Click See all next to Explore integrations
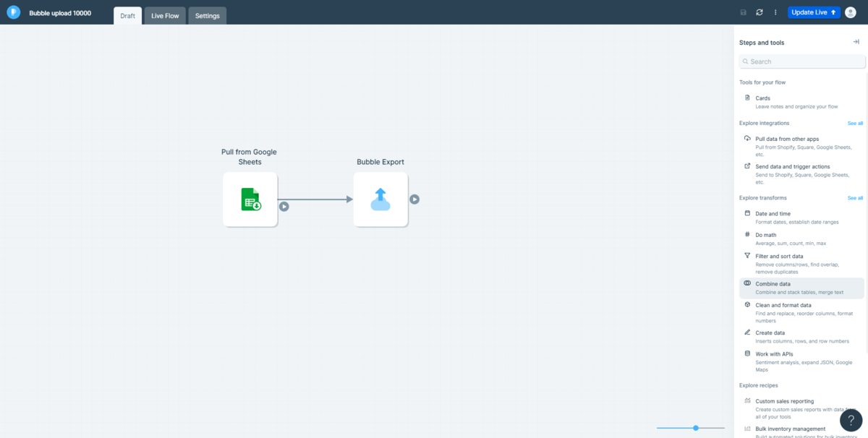Viewport: 868px width, 438px height. (855, 124)
